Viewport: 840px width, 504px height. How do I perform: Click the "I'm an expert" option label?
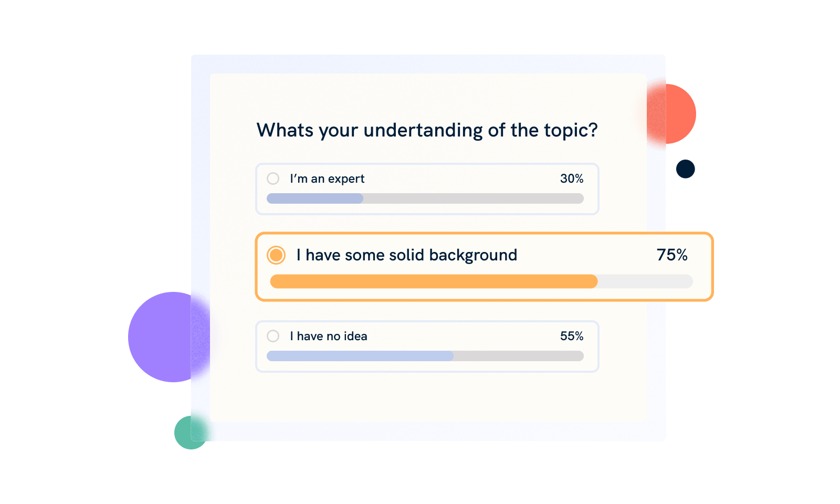(x=327, y=178)
